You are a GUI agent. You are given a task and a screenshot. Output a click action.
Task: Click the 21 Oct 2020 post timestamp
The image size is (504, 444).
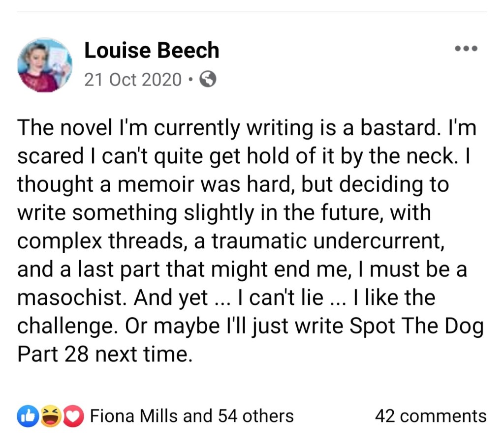[133, 79]
